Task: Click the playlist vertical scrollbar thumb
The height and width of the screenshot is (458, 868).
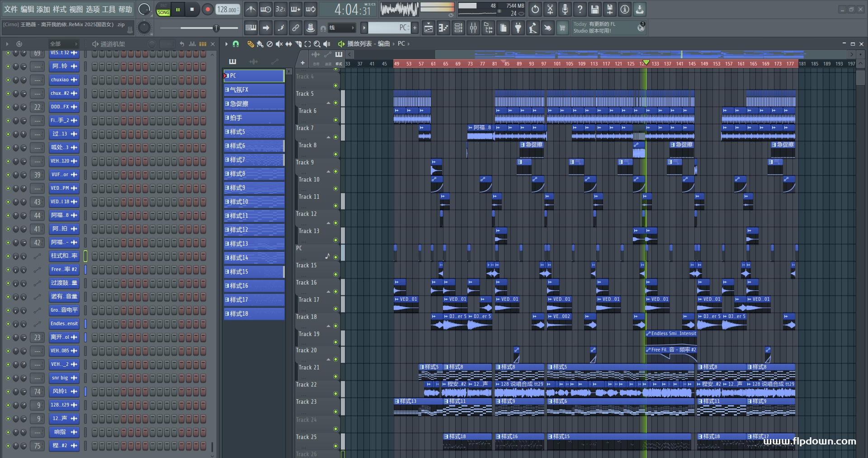Action: pyautogui.click(x=861, y=78)
